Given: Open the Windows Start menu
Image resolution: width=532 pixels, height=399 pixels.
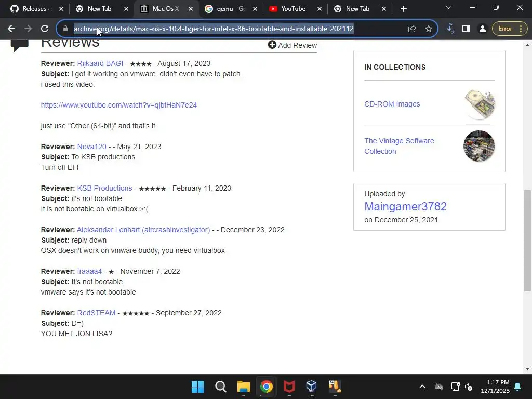Looking at the screenshot, I should pos(197,387).
